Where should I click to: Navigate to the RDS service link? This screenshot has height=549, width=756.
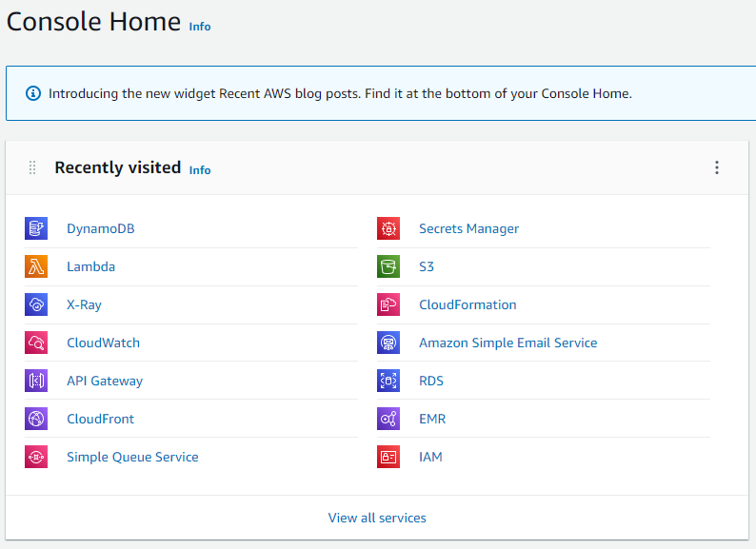(x=430, y=381)
